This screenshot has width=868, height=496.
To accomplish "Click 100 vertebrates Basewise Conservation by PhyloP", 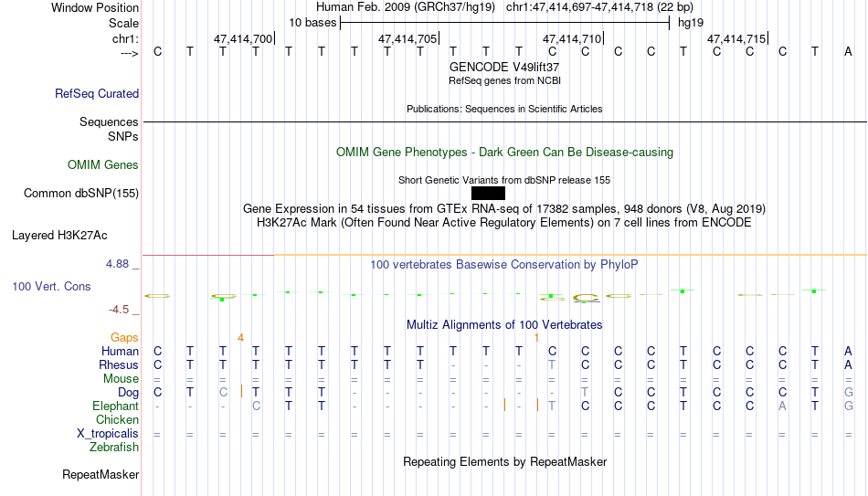I will coord(503,265).
